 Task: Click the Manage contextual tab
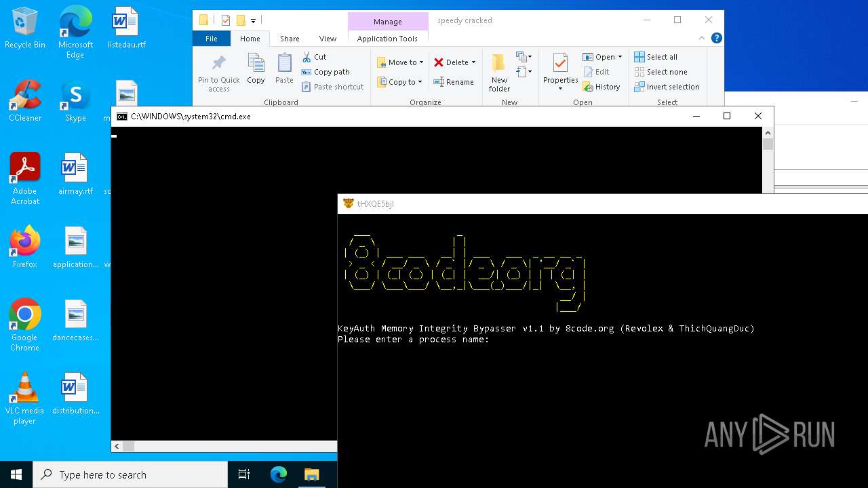387,21
